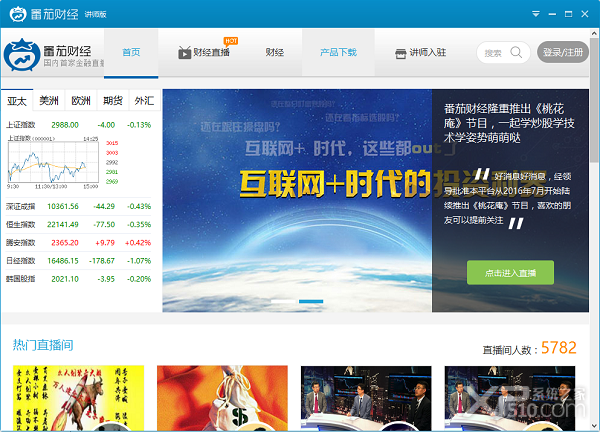
Task: Click the +0.42% change value
Action: click(x=138, y=243)
